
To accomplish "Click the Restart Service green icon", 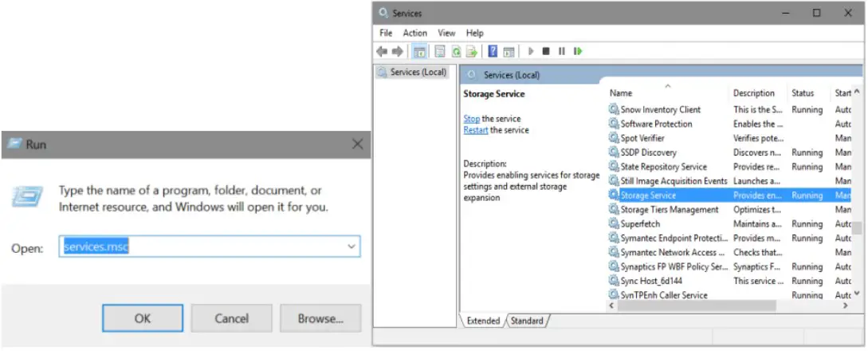I will pos(578,52).
